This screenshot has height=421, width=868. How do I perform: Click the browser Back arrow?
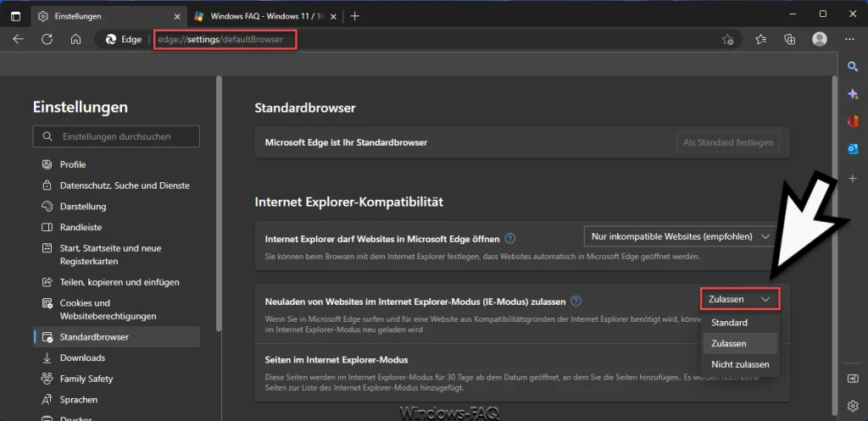click(18, 39)
